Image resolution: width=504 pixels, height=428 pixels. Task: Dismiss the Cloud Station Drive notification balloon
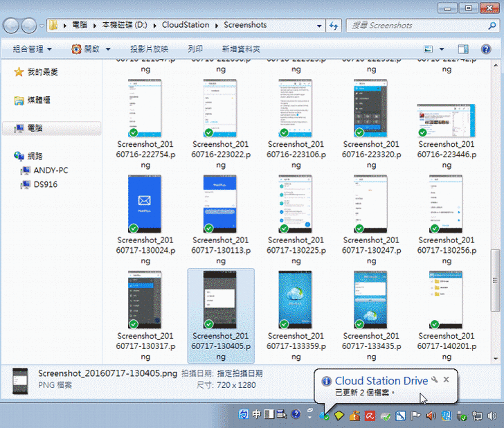coord(447,380)
